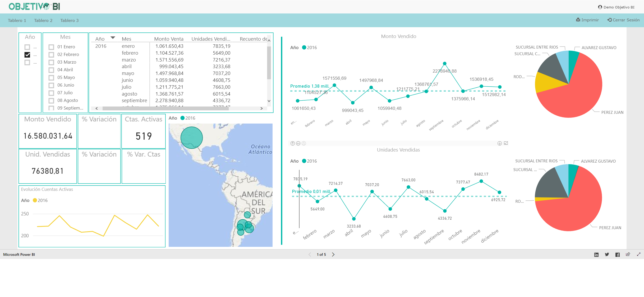The height and width of the screenshot is (297, 644).
Task: Click Cerrar Sesión link
Action: click(x=623, y=20)
